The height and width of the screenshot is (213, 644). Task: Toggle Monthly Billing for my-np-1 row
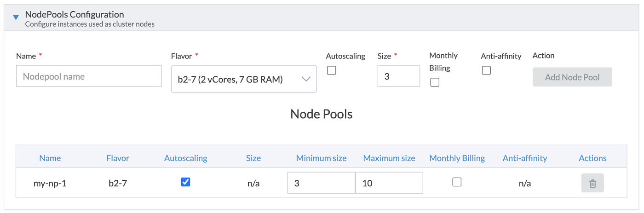tap(457, 182)
